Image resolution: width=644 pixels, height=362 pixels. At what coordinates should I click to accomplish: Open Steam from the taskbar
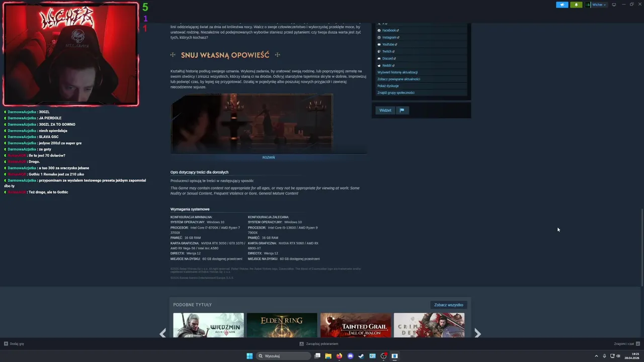click(361, 356)
